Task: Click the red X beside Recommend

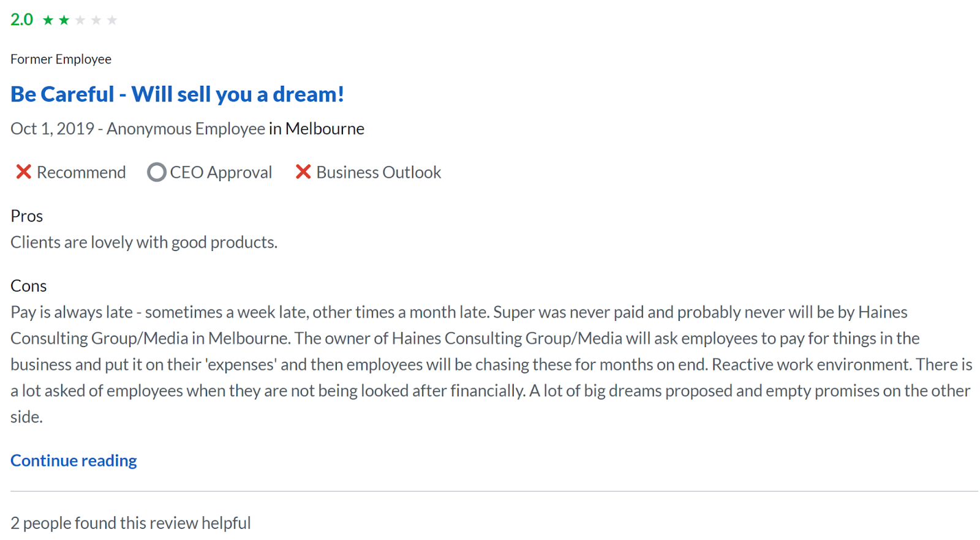Action: (x=23, y=172)
